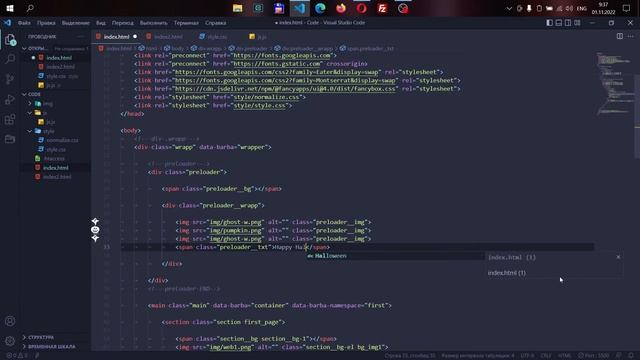Open the Правка menu
640x360 pixels.
46,23
